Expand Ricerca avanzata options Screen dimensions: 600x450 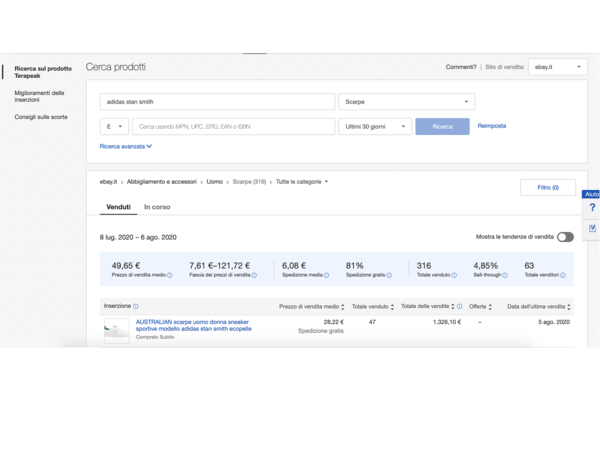[x=126, y=147]
